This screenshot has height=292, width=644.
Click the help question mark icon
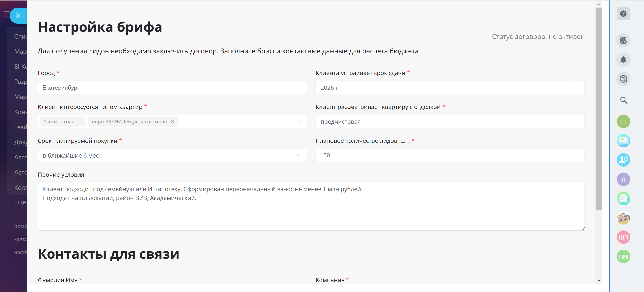(x=623, y=14)
